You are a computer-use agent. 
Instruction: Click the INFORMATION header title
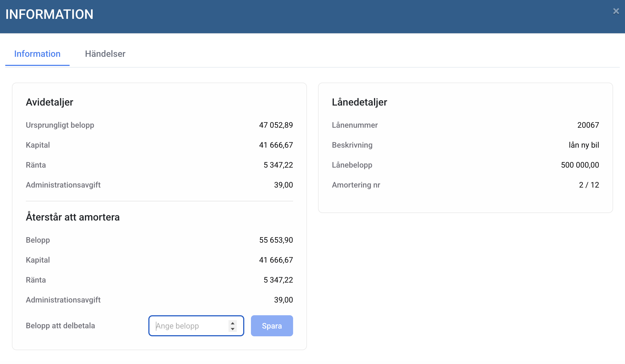(x=49, y=14)
